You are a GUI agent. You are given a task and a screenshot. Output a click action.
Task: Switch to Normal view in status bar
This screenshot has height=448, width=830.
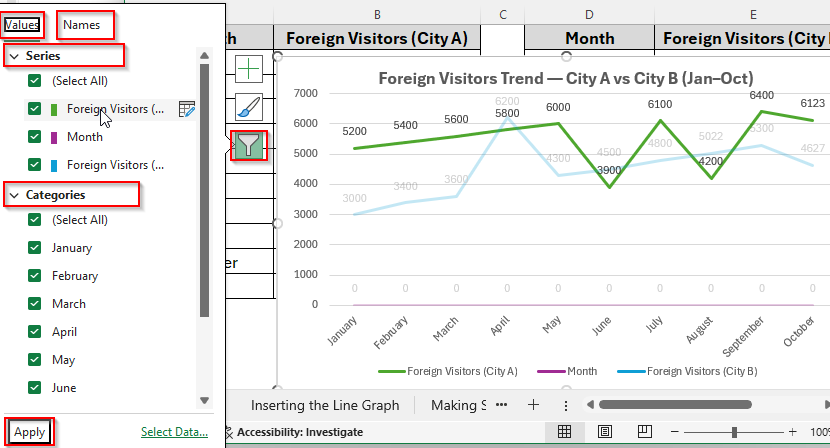(x=564, y=432)
